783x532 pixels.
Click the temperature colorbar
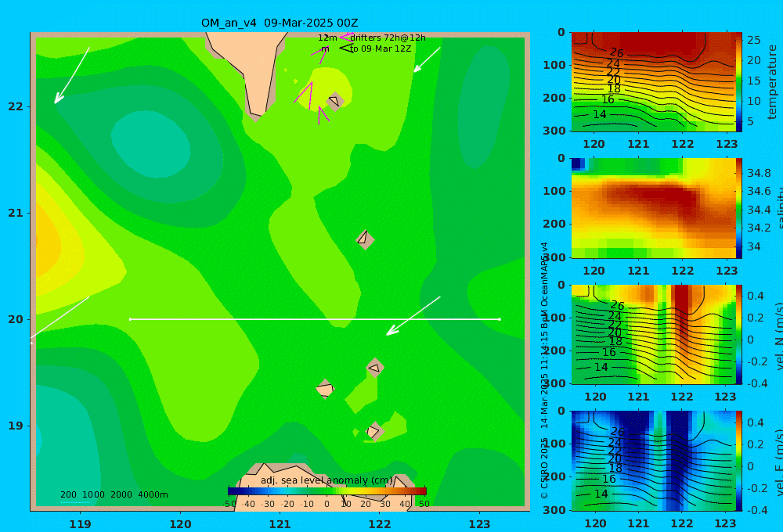tap(739, 82)
